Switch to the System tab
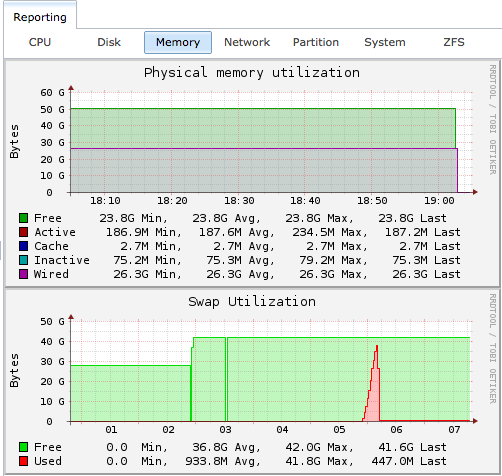 tap(385, 42)
